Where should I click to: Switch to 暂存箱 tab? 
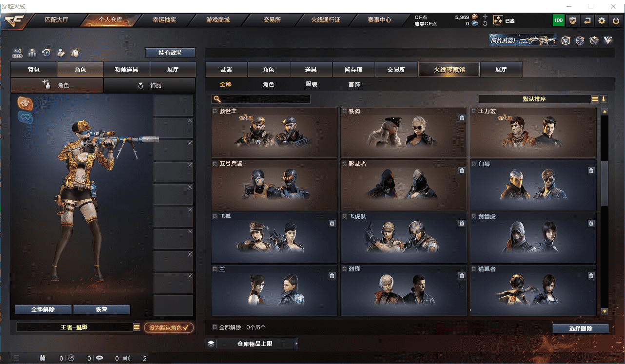(353, 70)
